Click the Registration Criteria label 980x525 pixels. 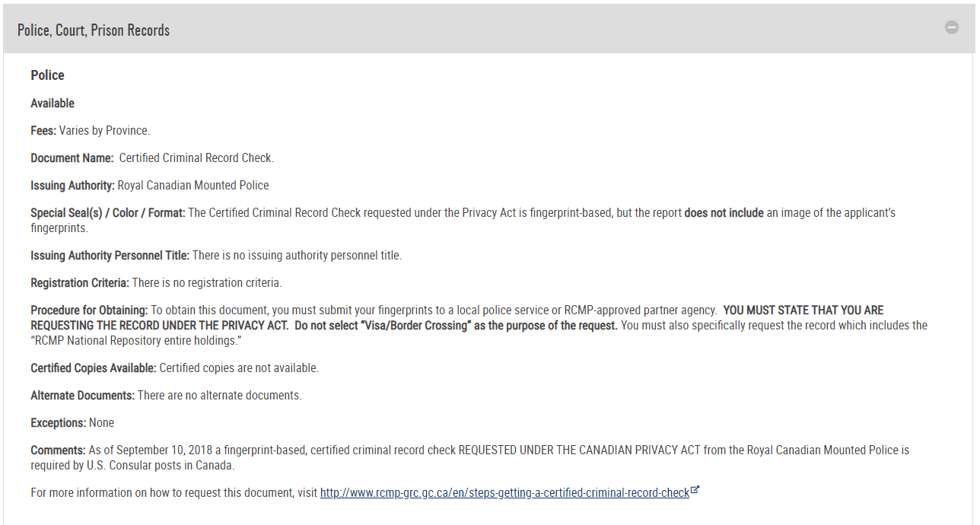pos(80,283)
